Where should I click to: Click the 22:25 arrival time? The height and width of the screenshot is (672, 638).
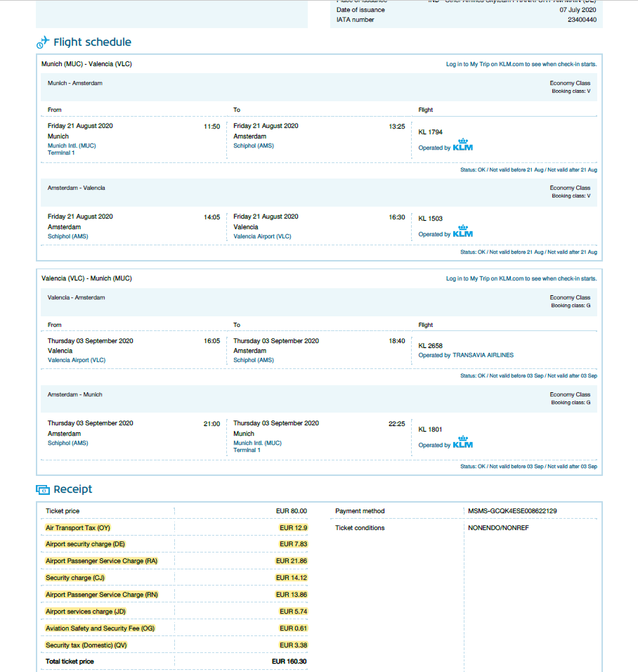coord(397,424)
